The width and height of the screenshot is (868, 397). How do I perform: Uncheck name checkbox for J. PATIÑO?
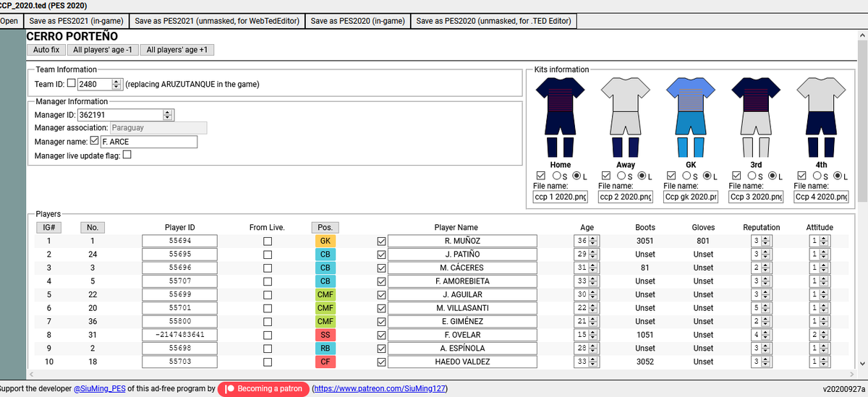click(382, 255)
